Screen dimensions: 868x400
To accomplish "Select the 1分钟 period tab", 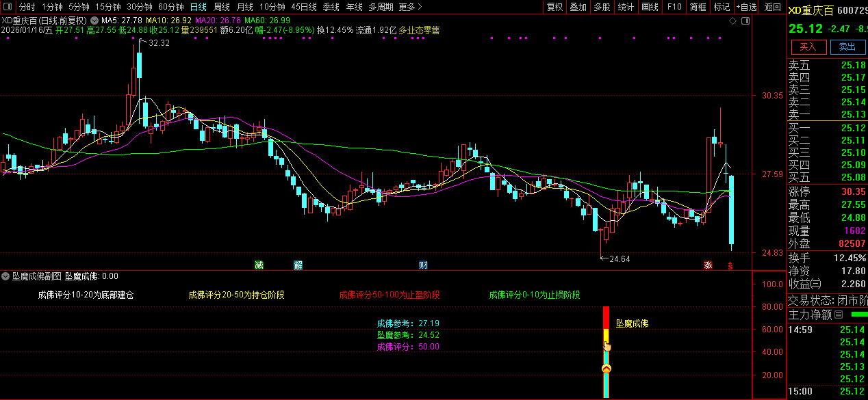I will (53, 7).
